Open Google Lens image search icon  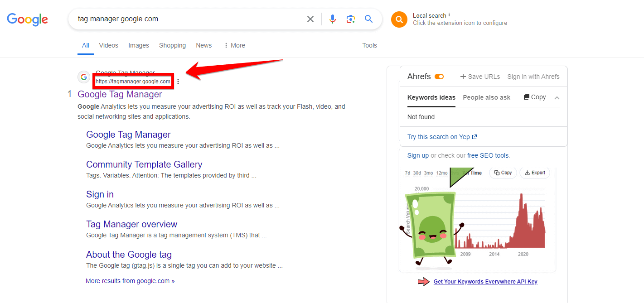[x=350, y=19]
